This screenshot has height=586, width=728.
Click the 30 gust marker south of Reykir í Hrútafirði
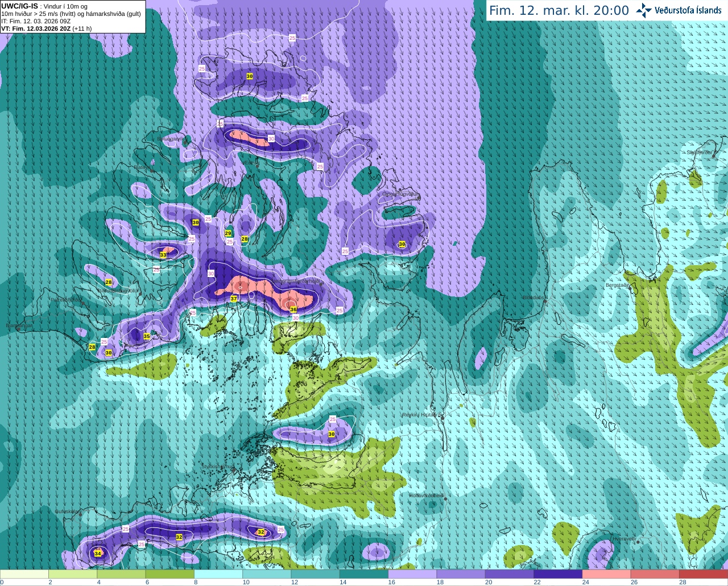pyautogui.click(x=332, y=434)
